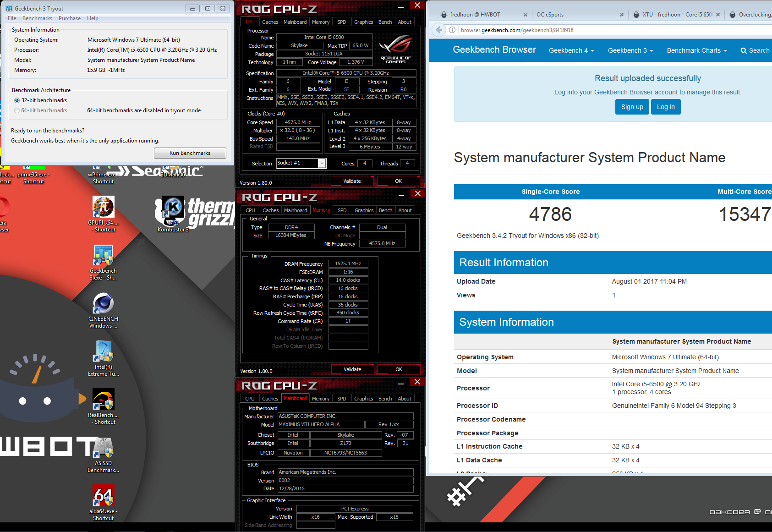The image size is (772, 532).
Task: Minimize the top ROG CPU-Z window
Action: [x=401, y=6]
